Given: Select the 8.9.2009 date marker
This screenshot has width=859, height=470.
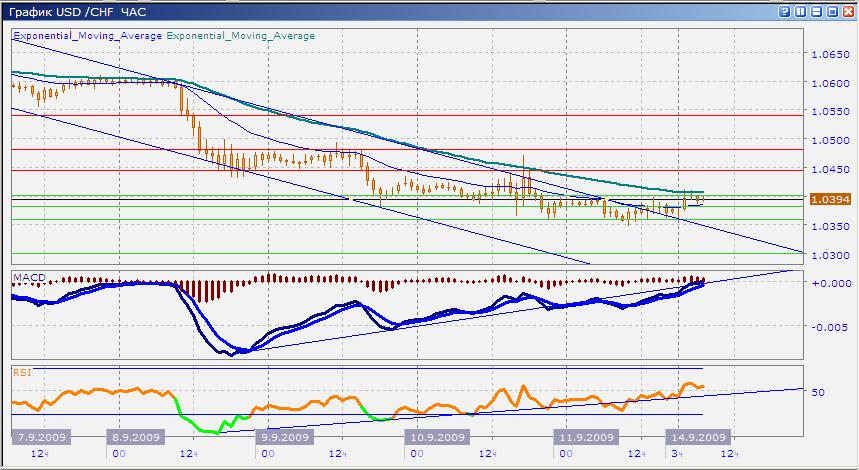Looking at the screenshot, I should [x=137, y=437].
